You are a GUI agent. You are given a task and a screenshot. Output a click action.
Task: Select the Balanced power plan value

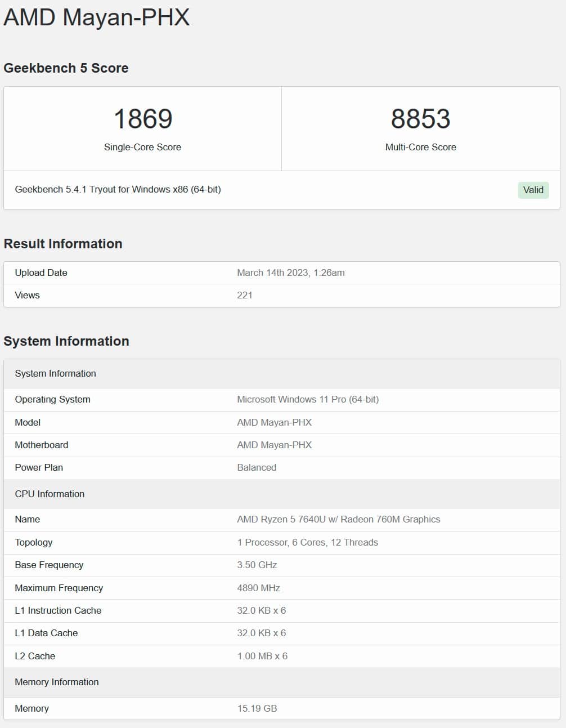257,467
